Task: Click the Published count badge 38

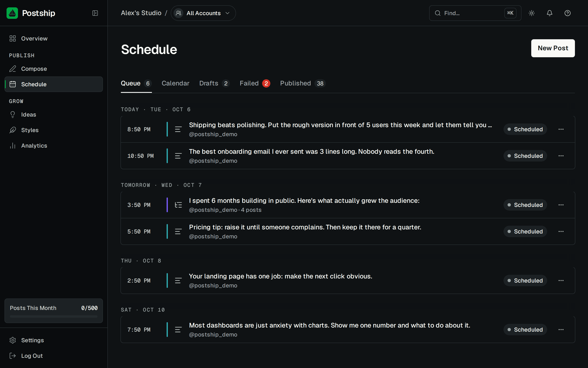Action: (320, 83)
